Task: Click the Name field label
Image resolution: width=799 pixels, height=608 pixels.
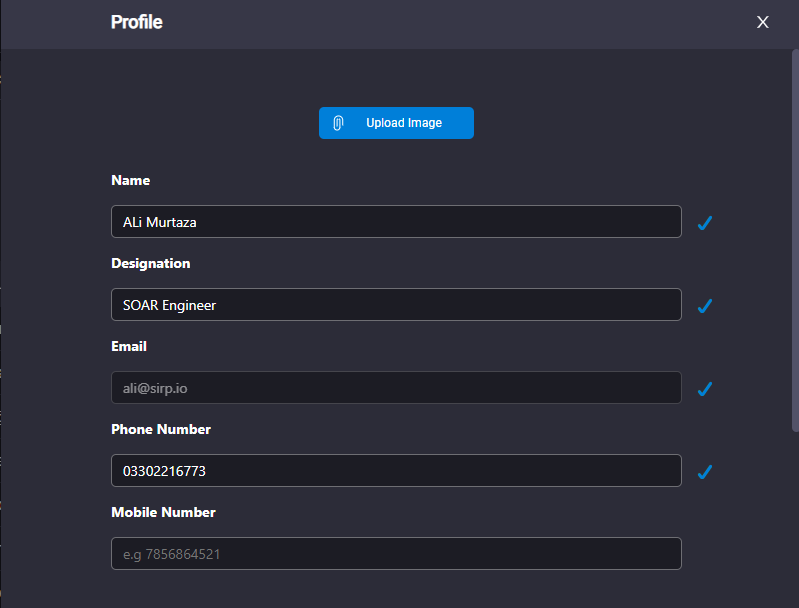Action: [x=130, y=180]
